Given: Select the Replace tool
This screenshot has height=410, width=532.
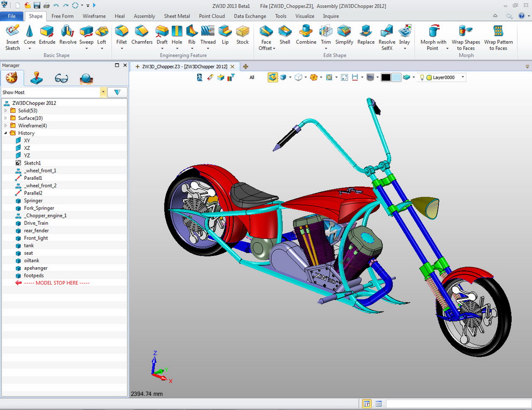Looking at the screenshot, I should (366, 35).
